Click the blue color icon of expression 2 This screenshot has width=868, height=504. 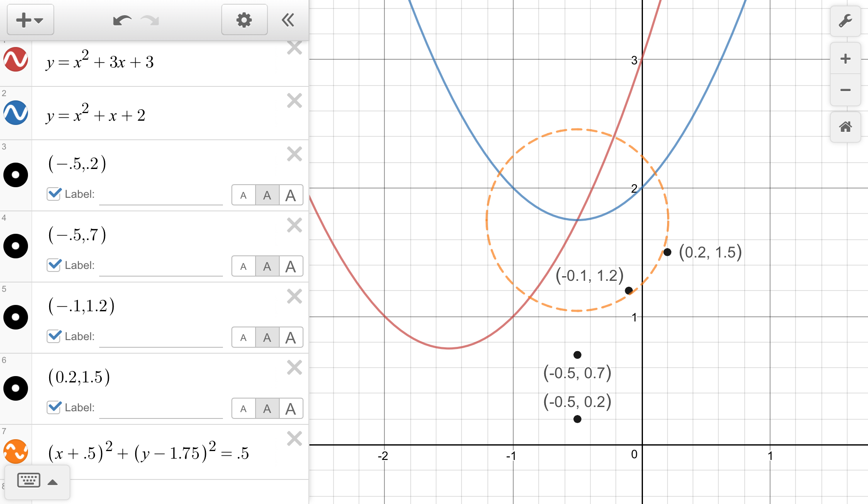point(16,113)
